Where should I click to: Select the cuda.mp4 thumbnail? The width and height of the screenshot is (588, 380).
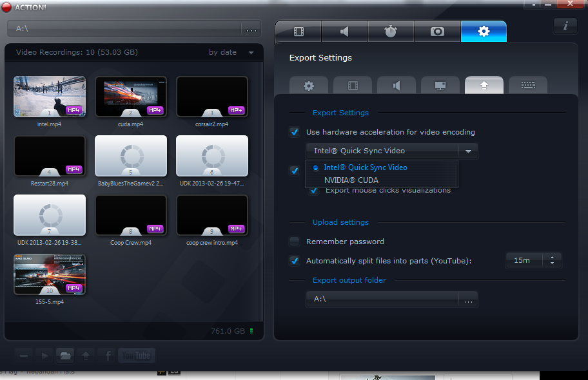(x=131, y=97)
